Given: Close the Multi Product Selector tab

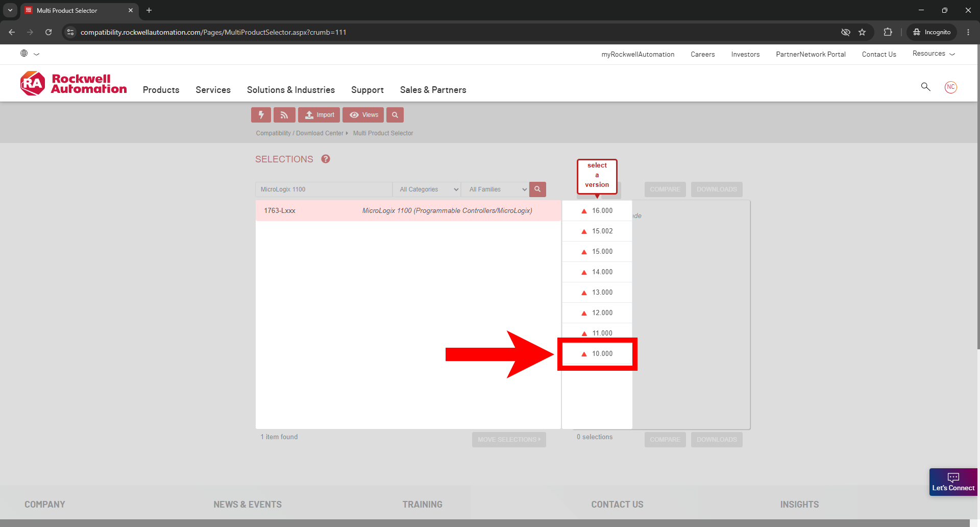Looking at the screenshot, I should [131, 10].
